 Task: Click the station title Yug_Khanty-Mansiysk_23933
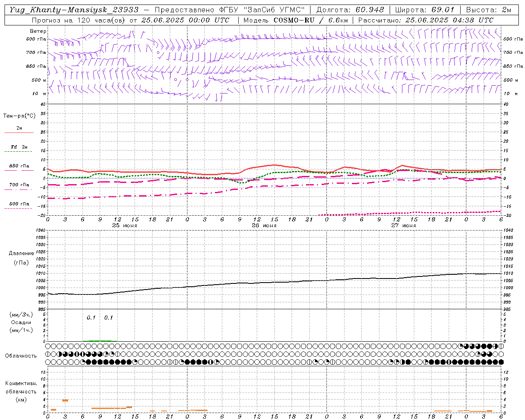pyautogui.click(x=74, y=10)
